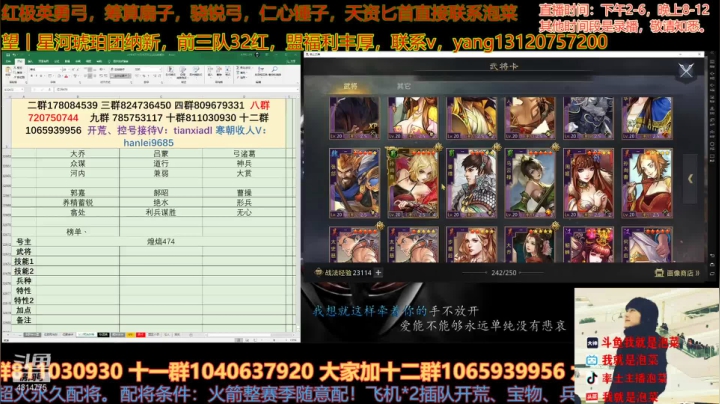Screen dimensions: 720x404
Task: Expand the font size dropdown in Excel
Action: click(70, 69)
